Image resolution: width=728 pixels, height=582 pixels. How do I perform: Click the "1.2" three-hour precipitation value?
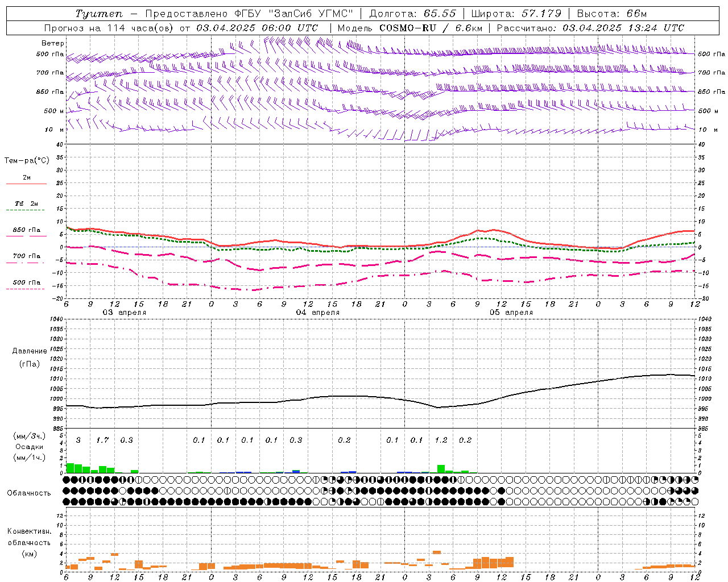click(441, 440)
